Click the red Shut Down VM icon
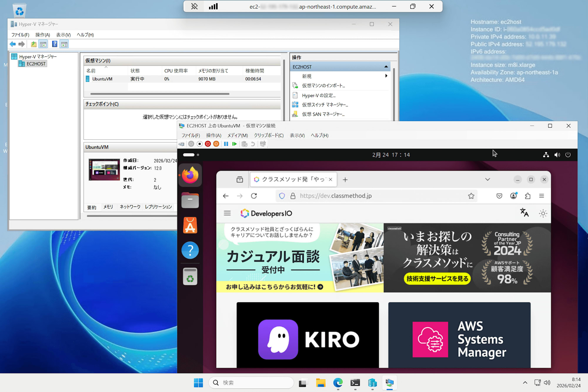The height and width of the screenshot is (392, 588). pyautogui.click(x=208, y=144)
